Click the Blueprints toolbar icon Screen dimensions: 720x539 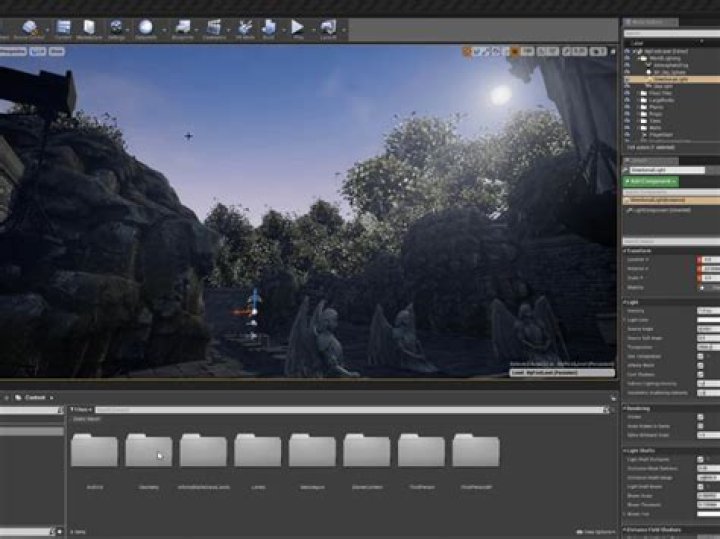pos(181,28)
